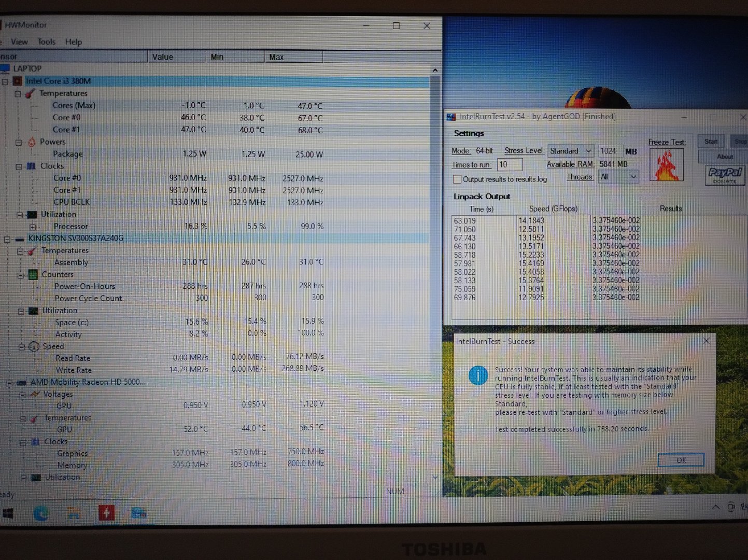Click the Value column header

pos(177,57)
